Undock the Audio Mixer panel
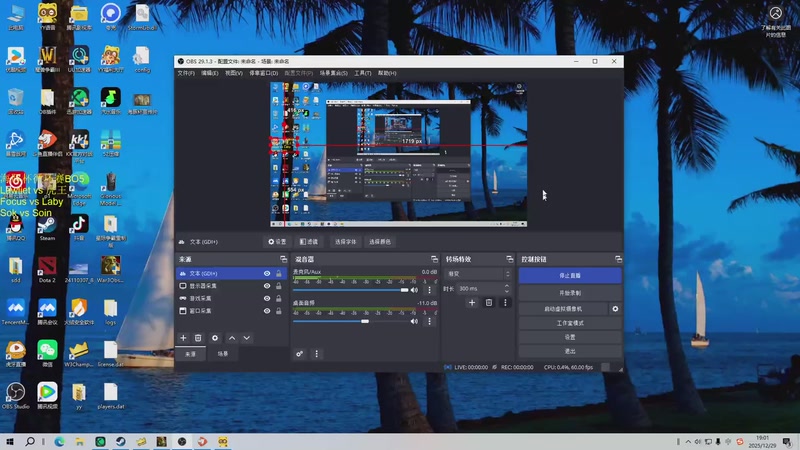This screenshot has width=800, height=450. click(434, 259)
